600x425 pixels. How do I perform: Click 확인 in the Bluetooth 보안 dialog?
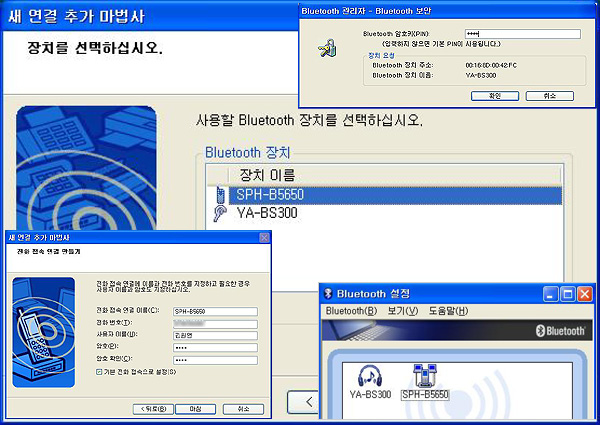[495, 96]
